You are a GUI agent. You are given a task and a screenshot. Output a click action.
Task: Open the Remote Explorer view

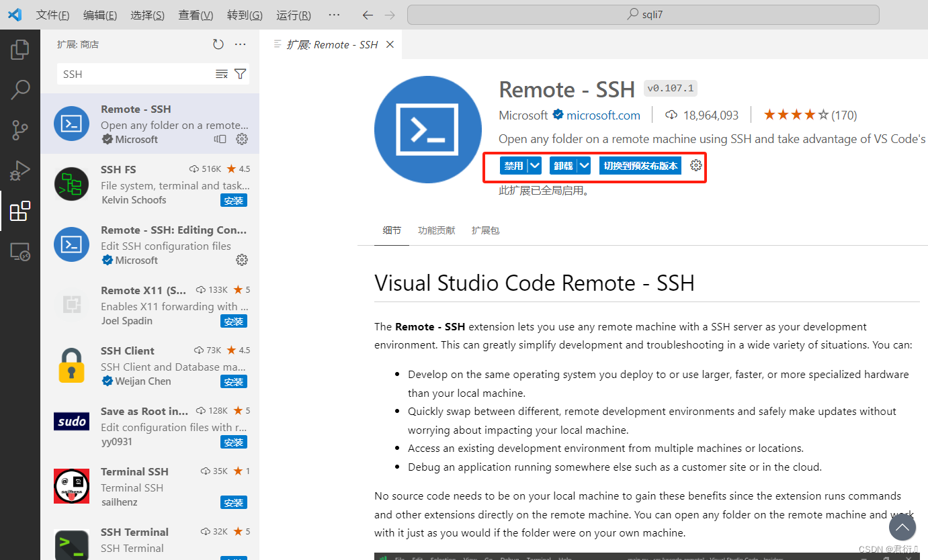20,252
